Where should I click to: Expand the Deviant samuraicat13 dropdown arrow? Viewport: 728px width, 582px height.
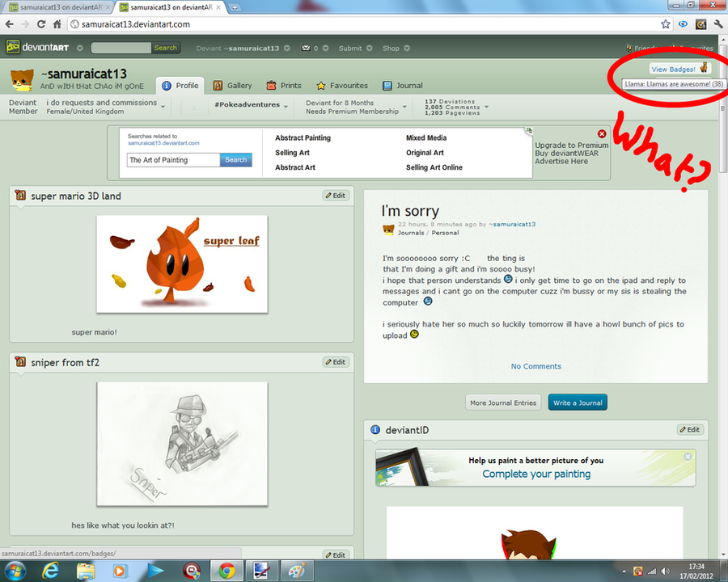click(x=287, y=48)
